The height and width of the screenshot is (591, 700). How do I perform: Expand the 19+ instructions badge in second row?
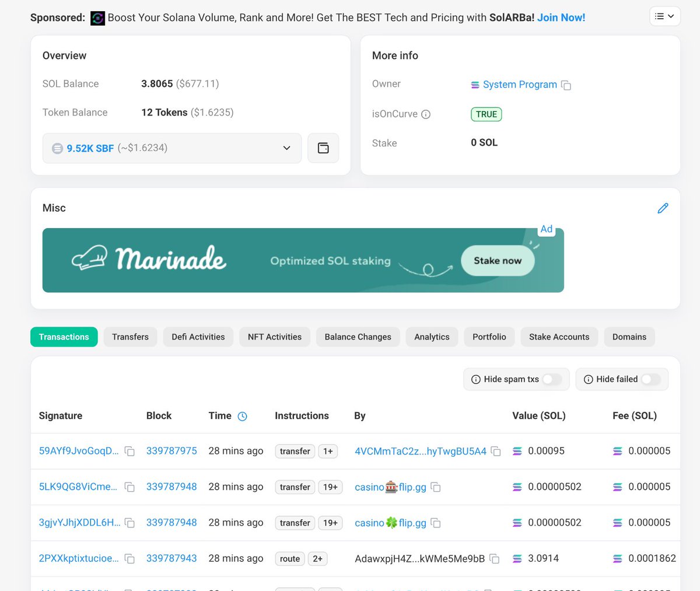tap(330, 487)
